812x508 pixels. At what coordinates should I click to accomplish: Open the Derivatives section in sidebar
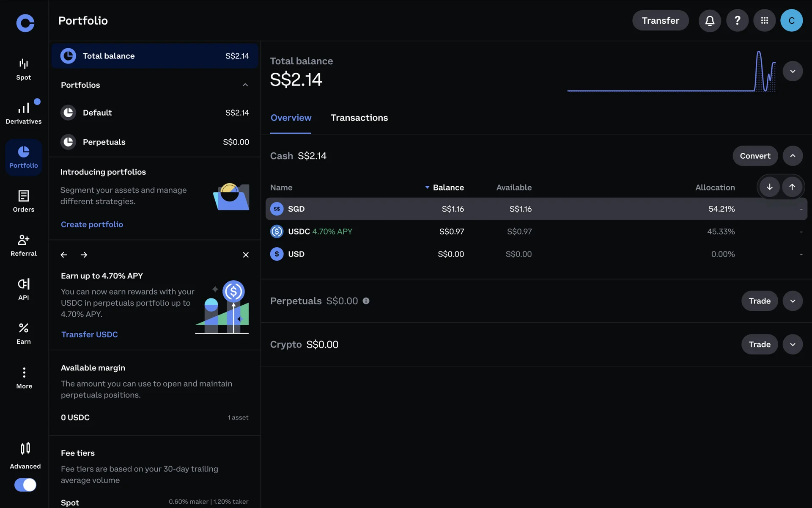pos(24,113)
